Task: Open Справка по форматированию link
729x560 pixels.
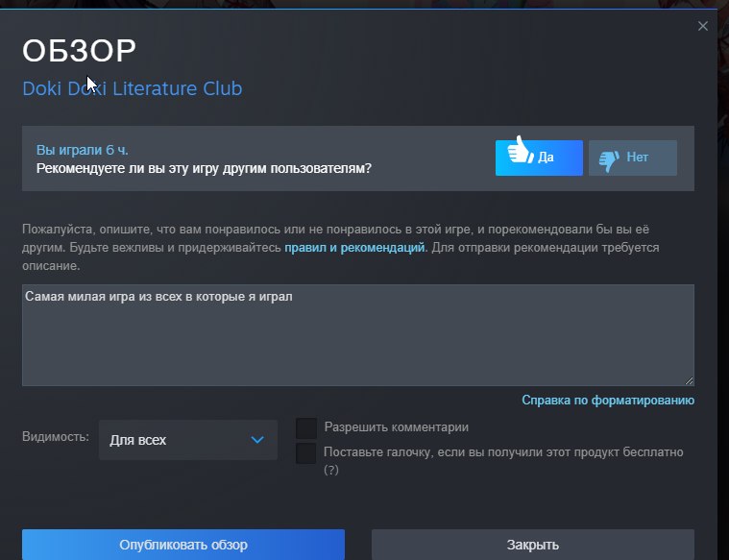Action: [x=608, y=400]
